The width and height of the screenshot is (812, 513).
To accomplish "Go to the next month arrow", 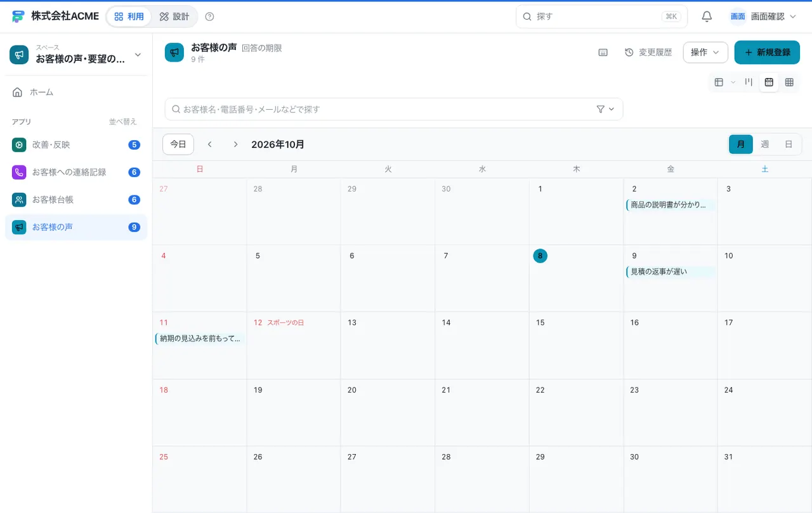I will click(x=235, y=145).
